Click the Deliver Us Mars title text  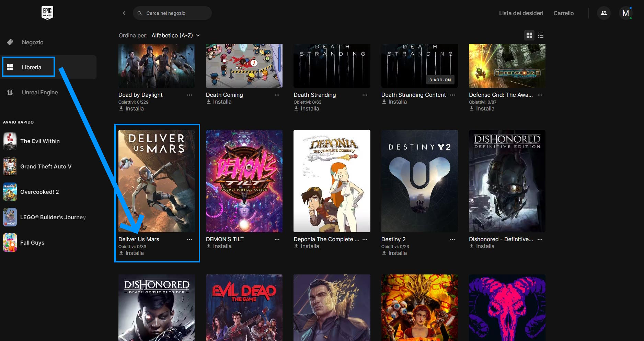click(x=139, y=239)
